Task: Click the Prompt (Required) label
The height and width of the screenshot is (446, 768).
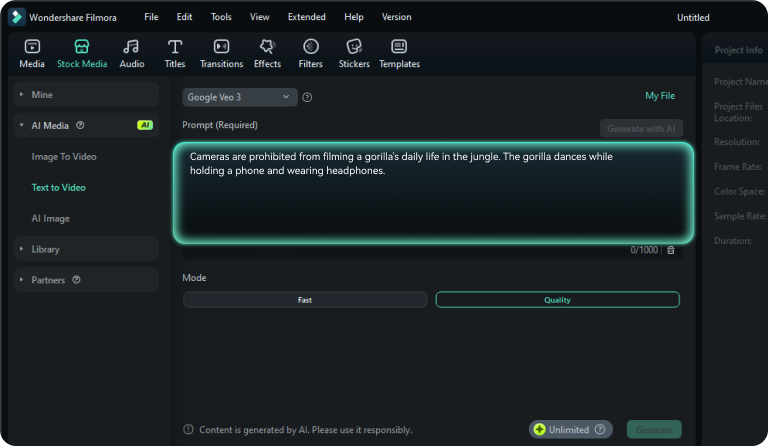Action: (220, 125)
